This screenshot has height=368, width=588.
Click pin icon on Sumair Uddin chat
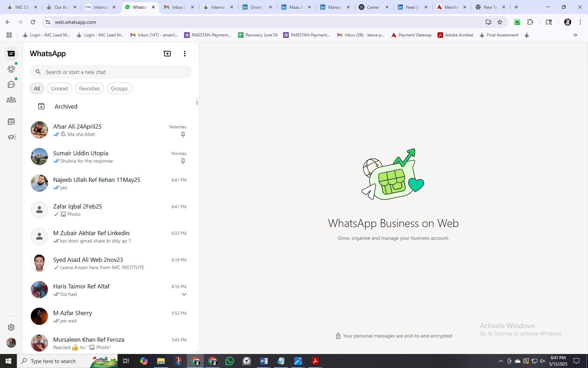pyautogui.click(x=183, y=161)
